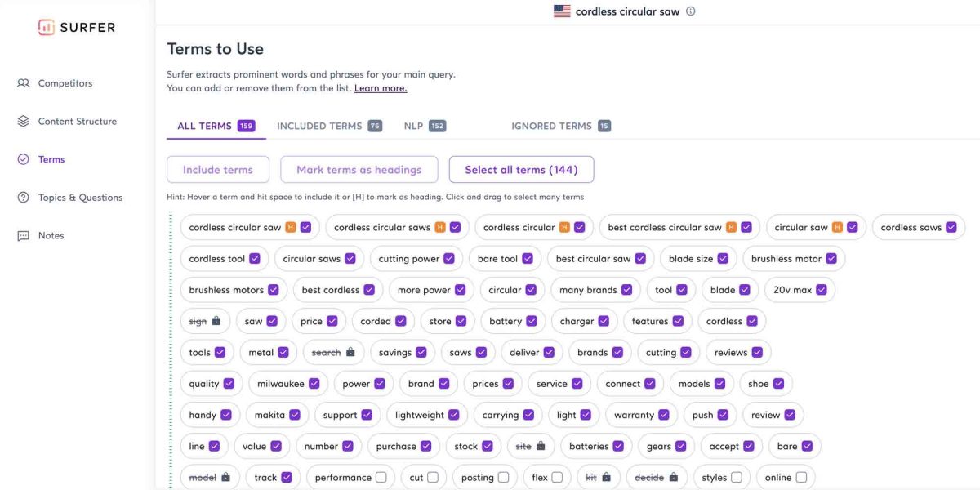980x490 pixels.
Task: Select the 'battery' term pill
Action: [513, 321]
